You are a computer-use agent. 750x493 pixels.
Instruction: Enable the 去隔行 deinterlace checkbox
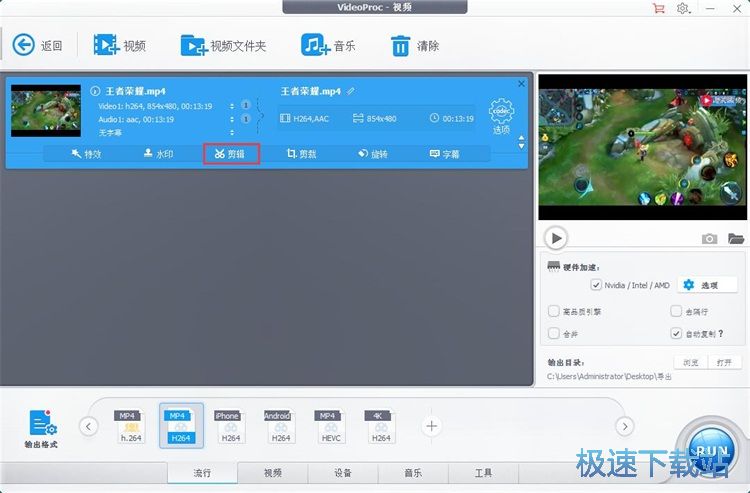(x=676, y=311)
